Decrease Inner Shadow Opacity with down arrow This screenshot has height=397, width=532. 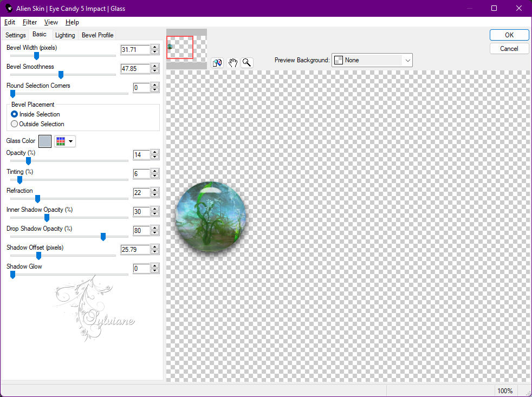(x=155, y=214)
